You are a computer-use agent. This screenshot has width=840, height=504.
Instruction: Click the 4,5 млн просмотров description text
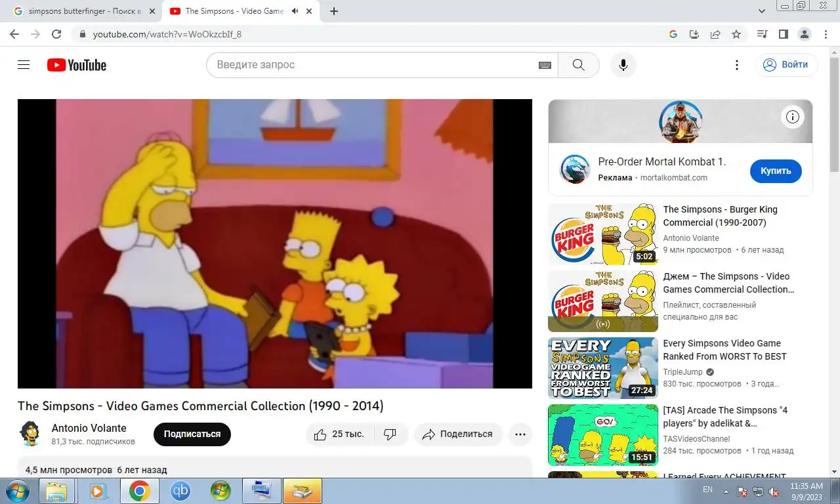pos(69,470)
